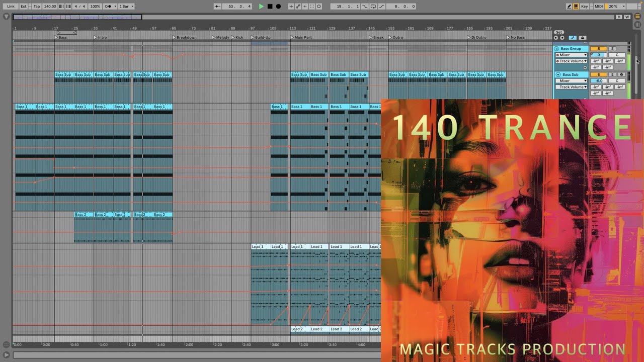Click the H optimize height button
The height and width of the screenshot is (362, 644).
619,17
